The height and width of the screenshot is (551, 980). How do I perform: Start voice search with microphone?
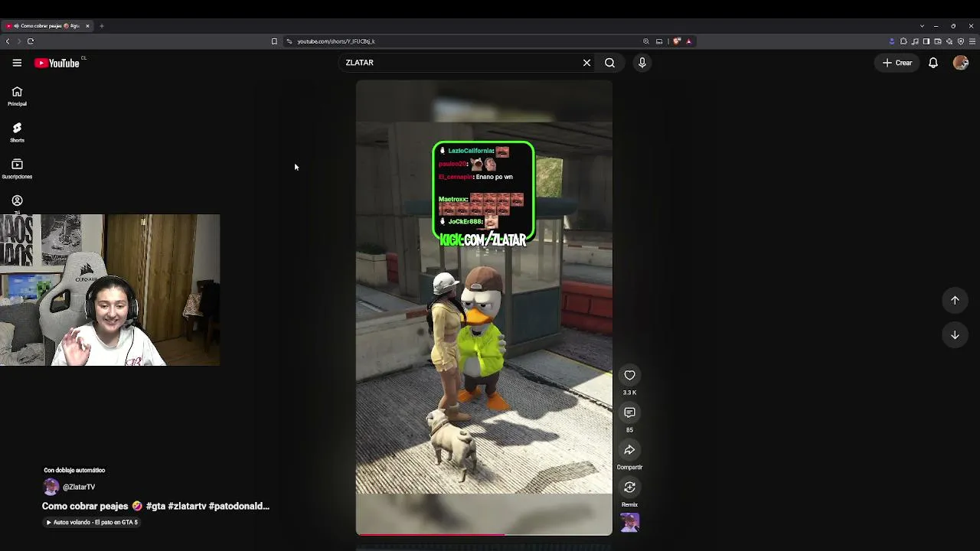pos(642,63)
